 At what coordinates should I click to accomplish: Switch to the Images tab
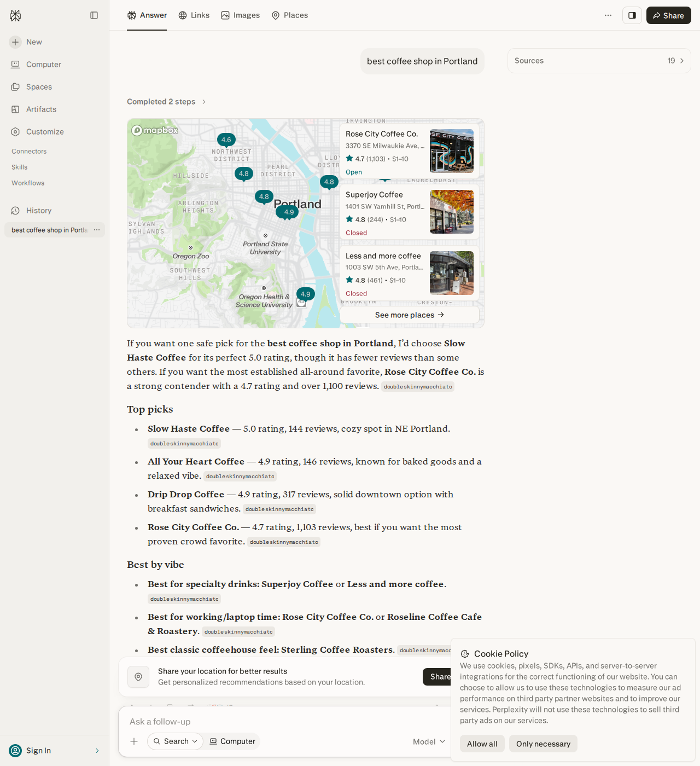pos(241,15)
